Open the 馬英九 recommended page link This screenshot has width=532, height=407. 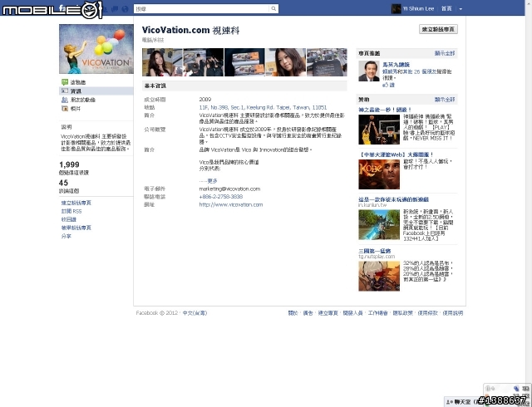[x=396, y=65]
